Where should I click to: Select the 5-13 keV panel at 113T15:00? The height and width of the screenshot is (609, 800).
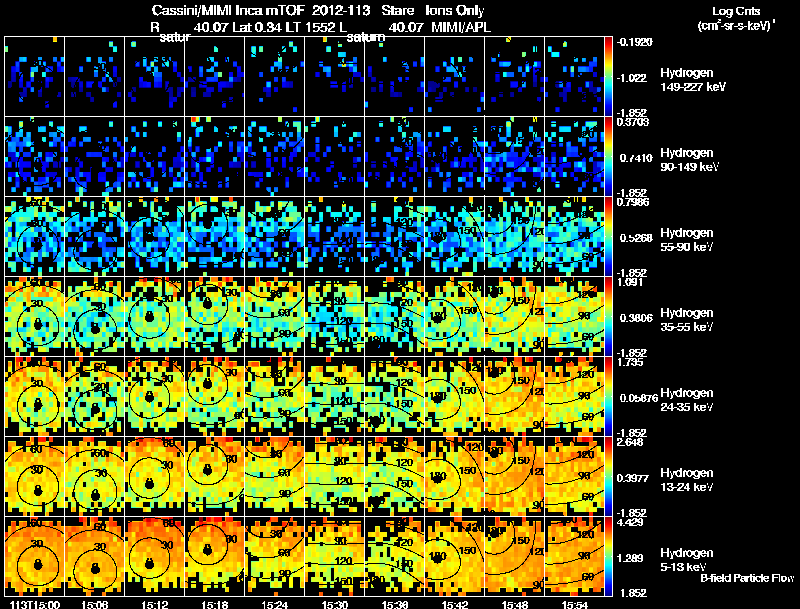(x=35, y=556)
